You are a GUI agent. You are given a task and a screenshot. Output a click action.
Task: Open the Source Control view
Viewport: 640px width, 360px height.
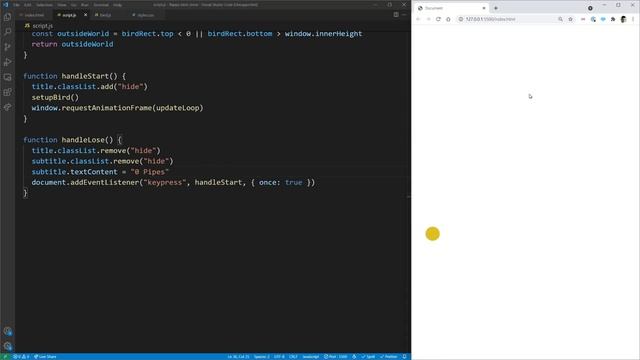[7, 47]
